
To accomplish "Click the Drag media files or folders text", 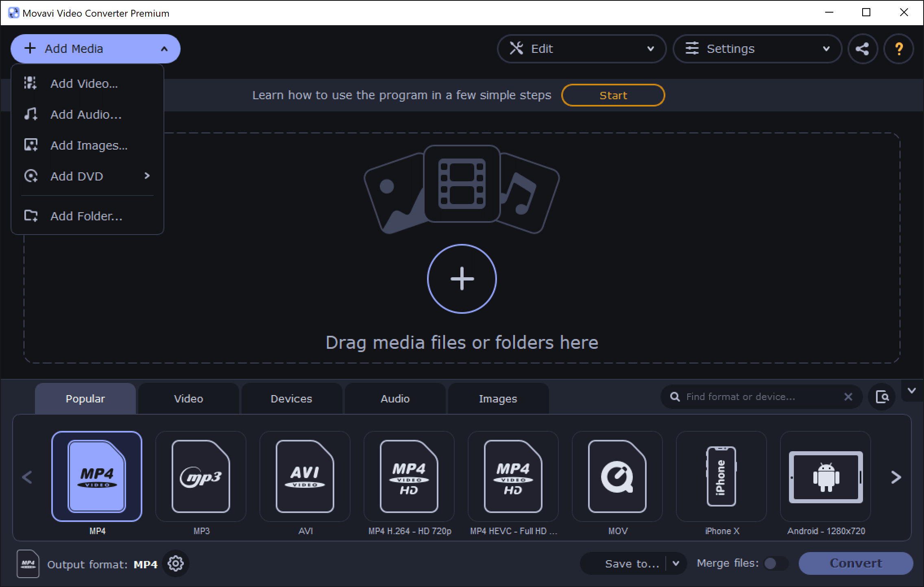I will pyautogui.click(x=462, y=342).
